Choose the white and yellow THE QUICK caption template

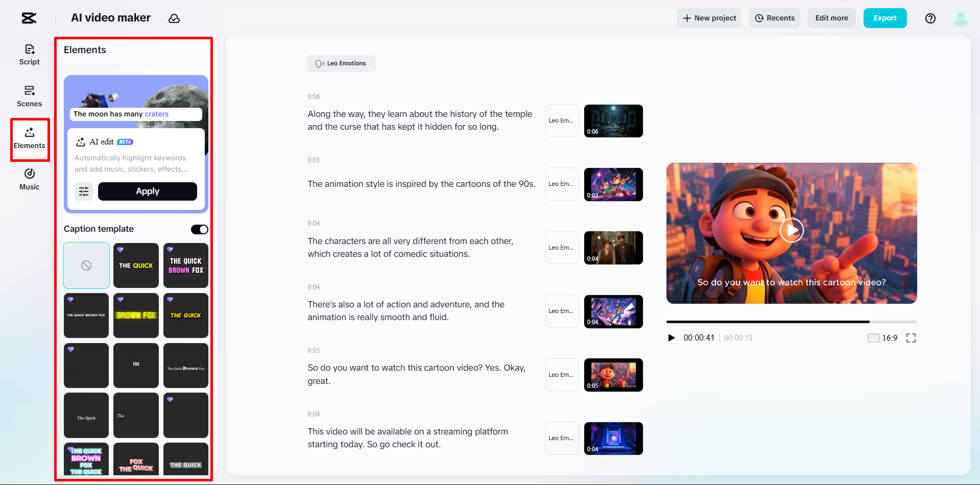point(136,265)
